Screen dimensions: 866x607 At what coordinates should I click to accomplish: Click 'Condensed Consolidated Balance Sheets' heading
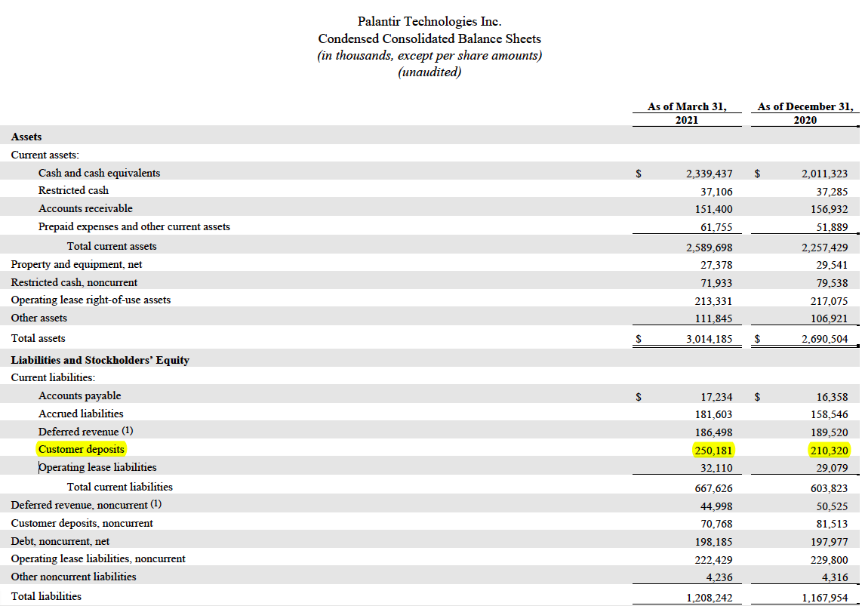[429, 39]
